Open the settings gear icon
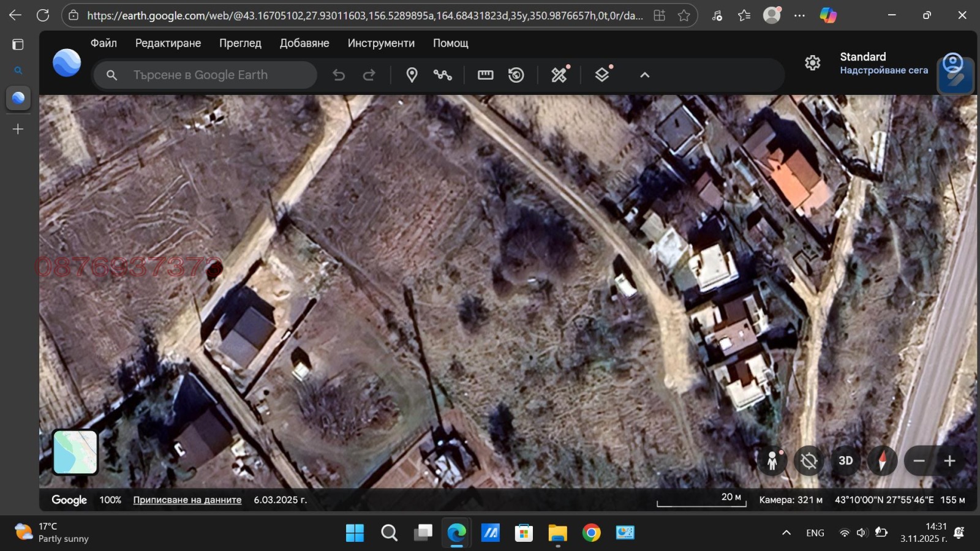The height and width of the screenshot is (551, 980). 812,62
